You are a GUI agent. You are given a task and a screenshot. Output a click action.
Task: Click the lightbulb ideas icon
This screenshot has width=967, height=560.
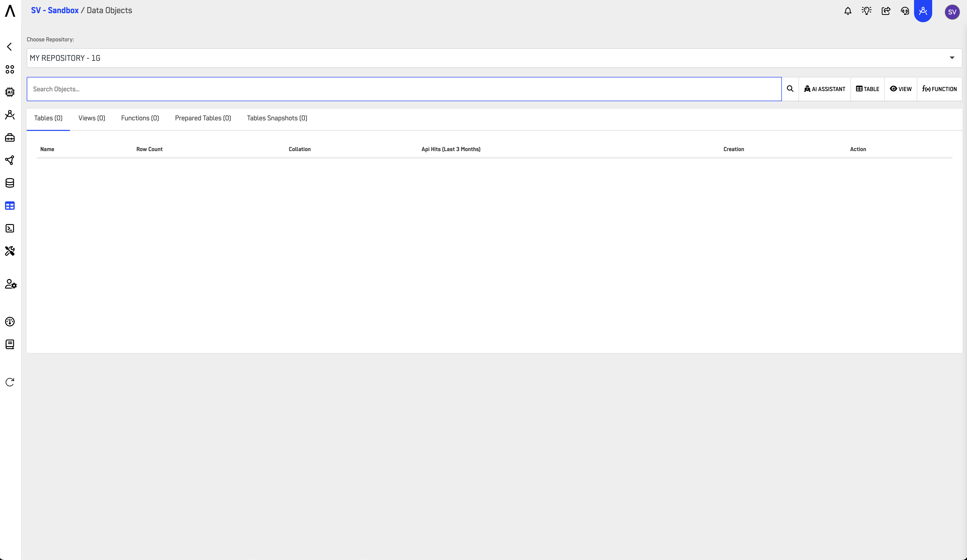click(866, 11)
